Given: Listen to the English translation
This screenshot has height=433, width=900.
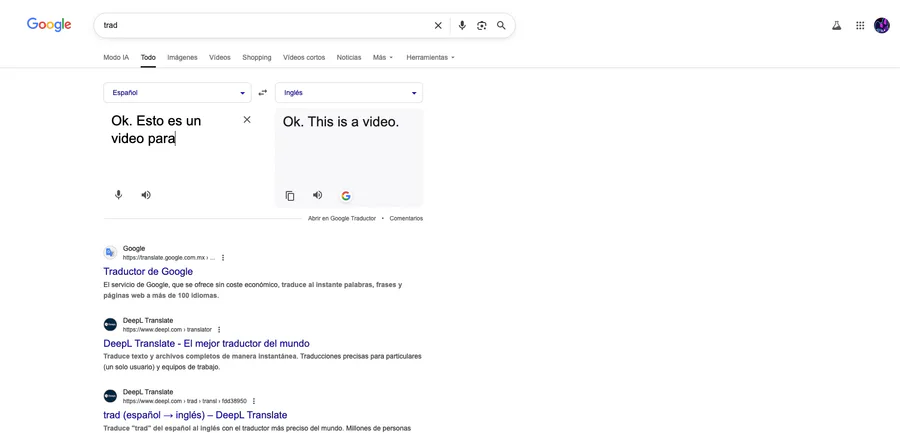Looking at the screenshot, I should (x=317, y=195).
